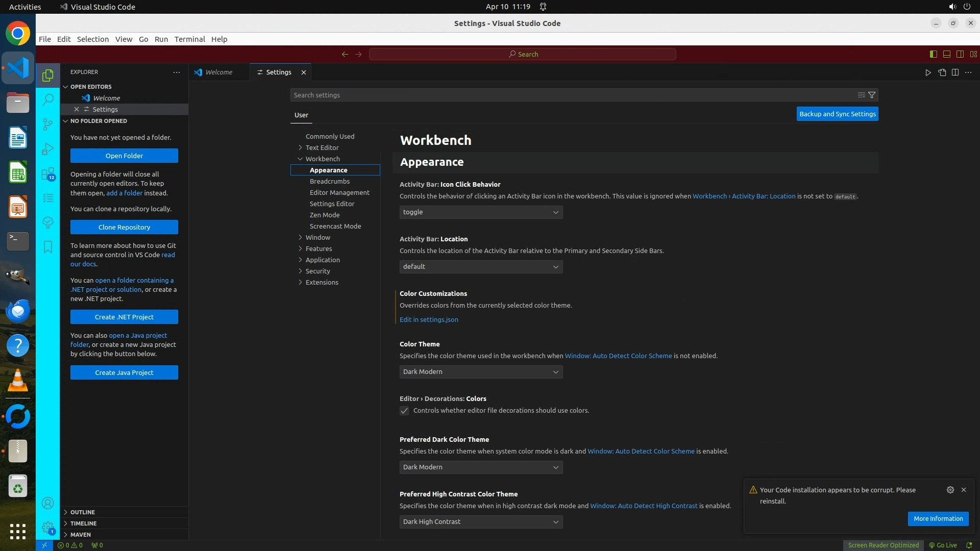Toggle Editor Decorations Colors checkbox
This screenshot has height=551, width=980.
click(404, 411)
